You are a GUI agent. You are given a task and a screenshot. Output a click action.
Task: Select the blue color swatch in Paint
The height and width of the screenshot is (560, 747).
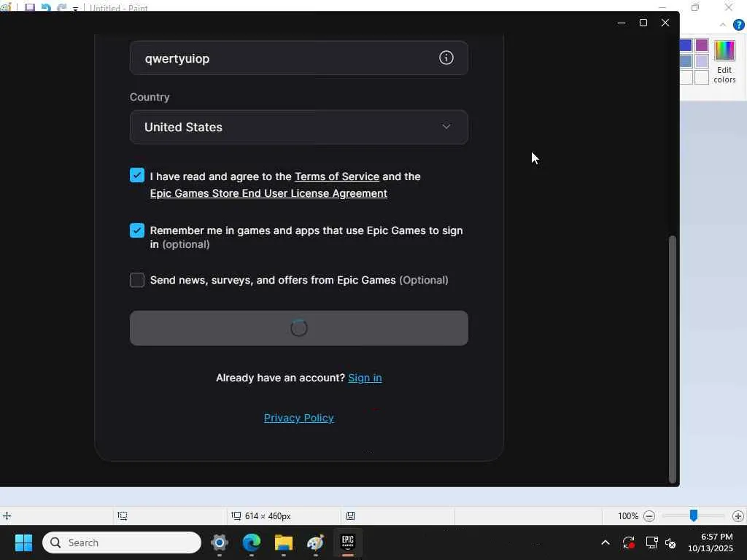[x=686, y=45]
